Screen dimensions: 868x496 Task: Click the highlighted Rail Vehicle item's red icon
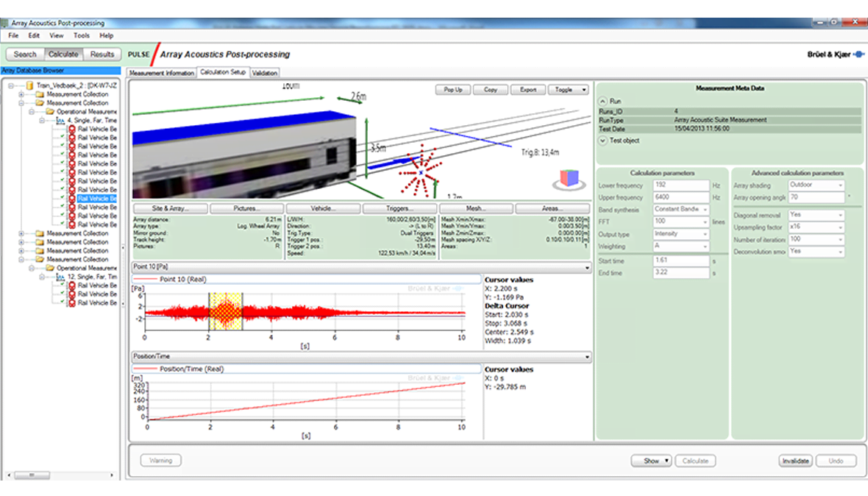(72, 199)
